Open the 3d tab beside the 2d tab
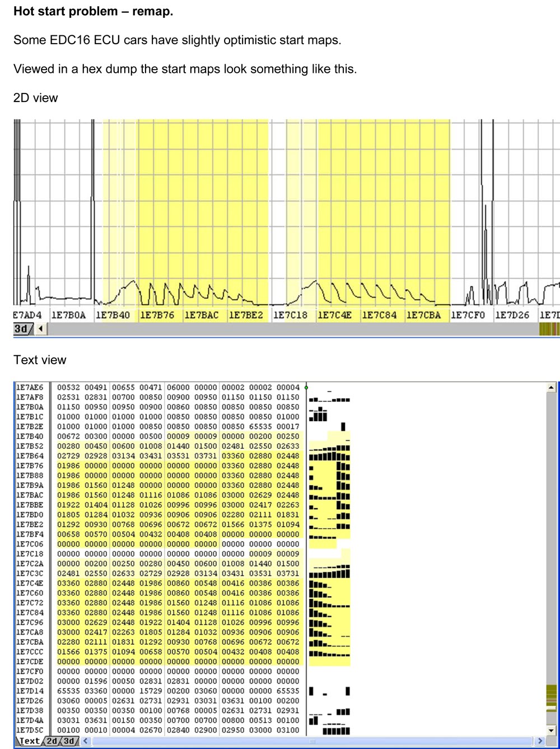Viewport: 560px width, 749px height. click(69, 741)
